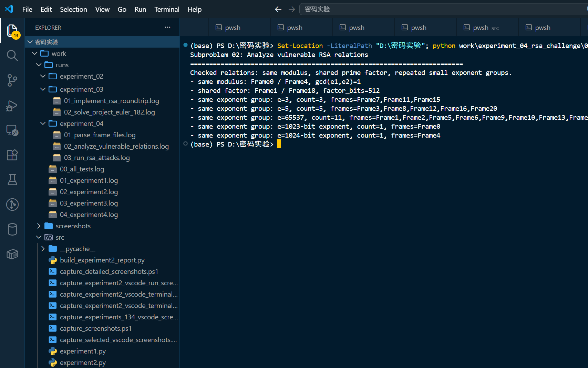
Task: Open experiment1.py in the src folder
Action: (x=83, y=351)
